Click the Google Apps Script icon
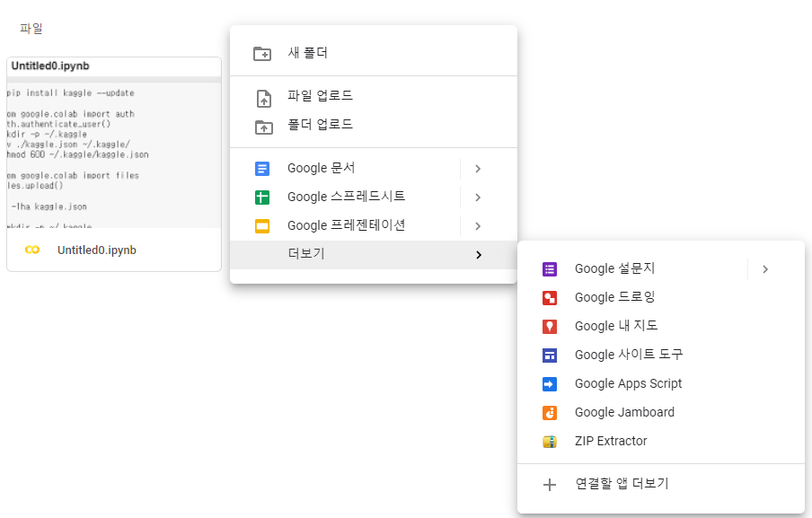The width and height of the screenshot is (812, 518). point(550,382)
